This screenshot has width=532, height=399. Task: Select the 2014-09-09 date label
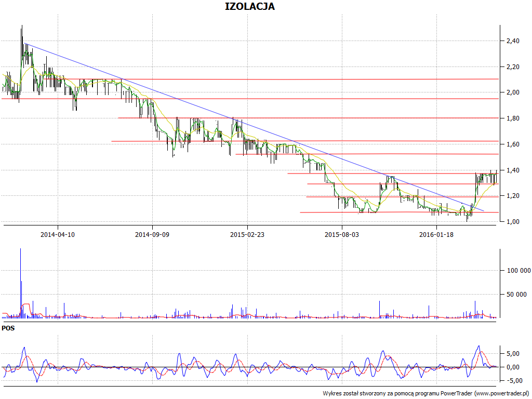[x=152, y=234]
